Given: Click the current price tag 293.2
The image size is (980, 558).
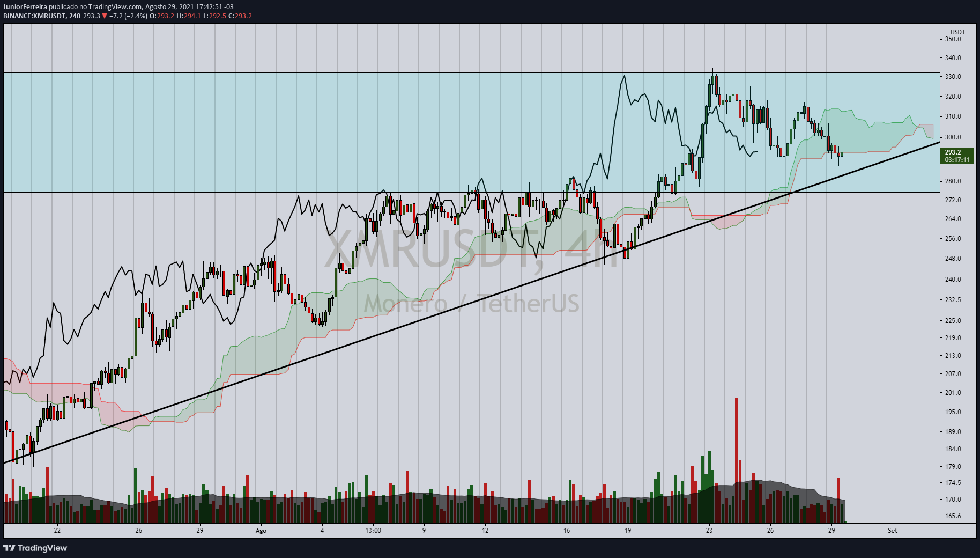Looking at the screenshot, I should click(x=957, y=156).
